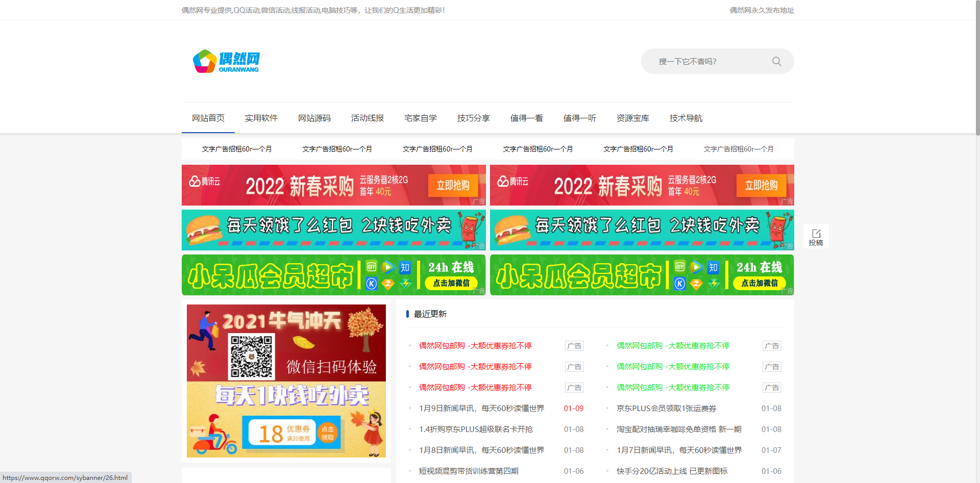Viewport: 980px width, 483px height.
Task: Open 快手分20亿活动上线 article
Action: [672, 471]
